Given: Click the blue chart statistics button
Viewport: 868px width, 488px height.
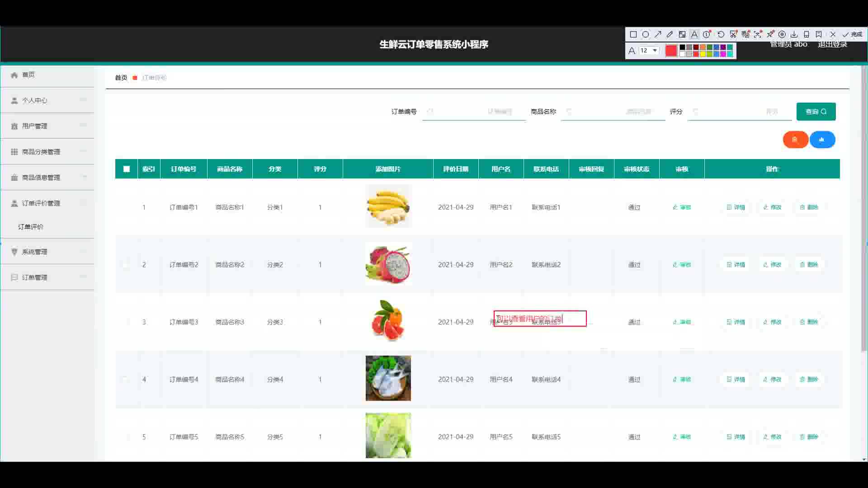Looking at the screenshot, I should point(822,140).
